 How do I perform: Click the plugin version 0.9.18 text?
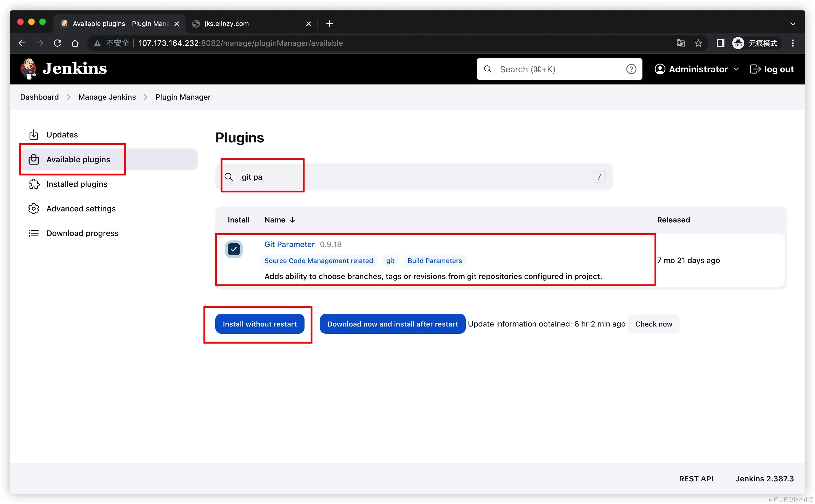330,244
